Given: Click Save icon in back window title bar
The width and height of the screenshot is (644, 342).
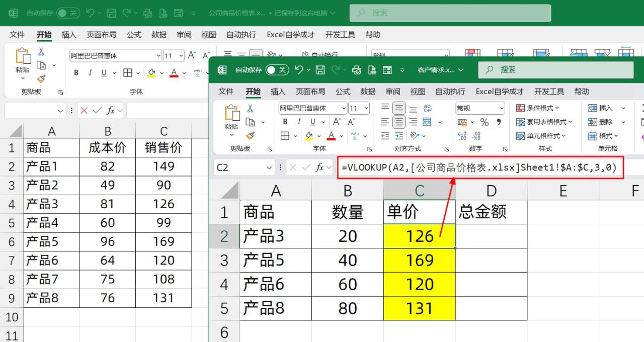Looking at the screenshot, I should point(112,13).
